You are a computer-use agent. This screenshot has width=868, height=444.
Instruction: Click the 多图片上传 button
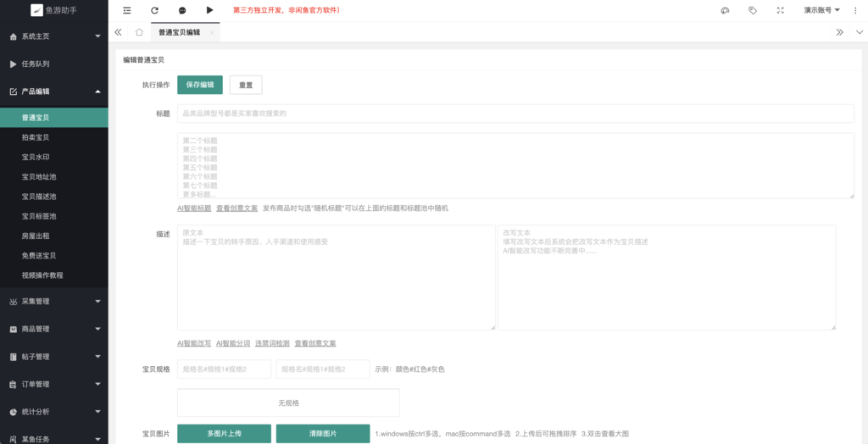(224, 433)
